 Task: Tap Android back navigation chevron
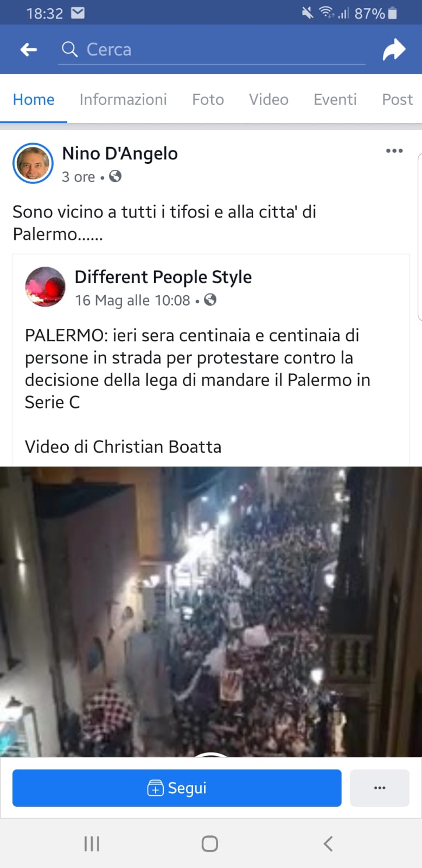328,844
